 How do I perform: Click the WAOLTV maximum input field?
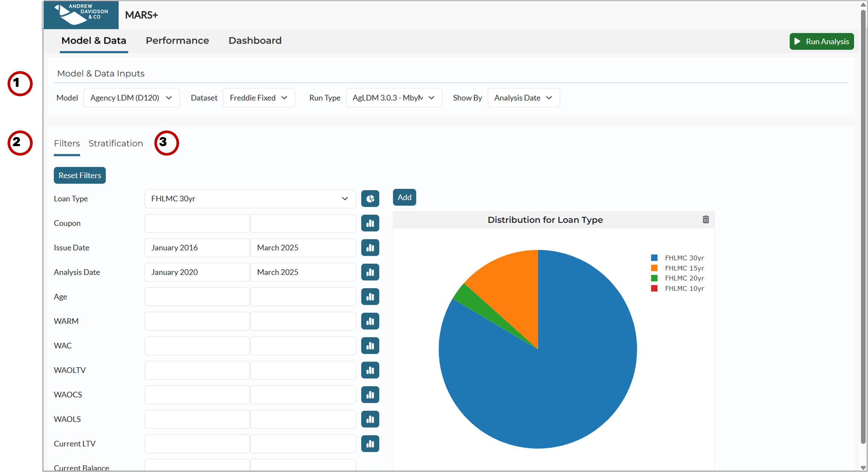coord(303,370)
